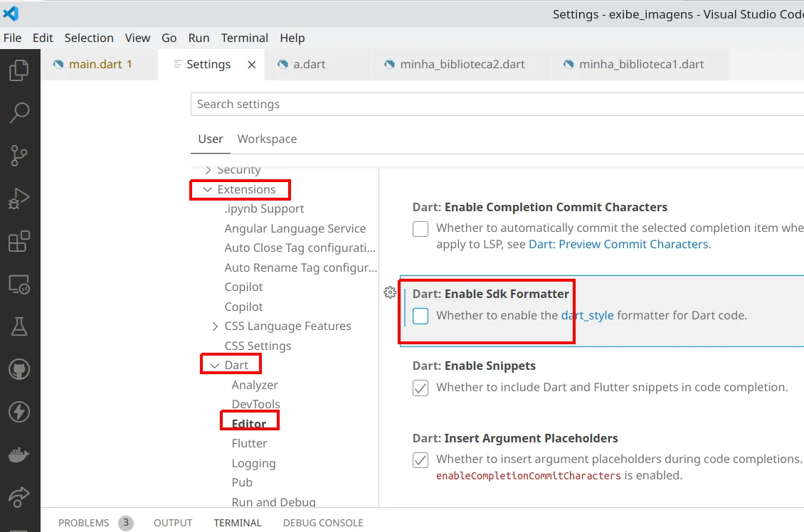Close the Settings tab
This screenshot has width=804, height=532.
[x=251, y=65]
